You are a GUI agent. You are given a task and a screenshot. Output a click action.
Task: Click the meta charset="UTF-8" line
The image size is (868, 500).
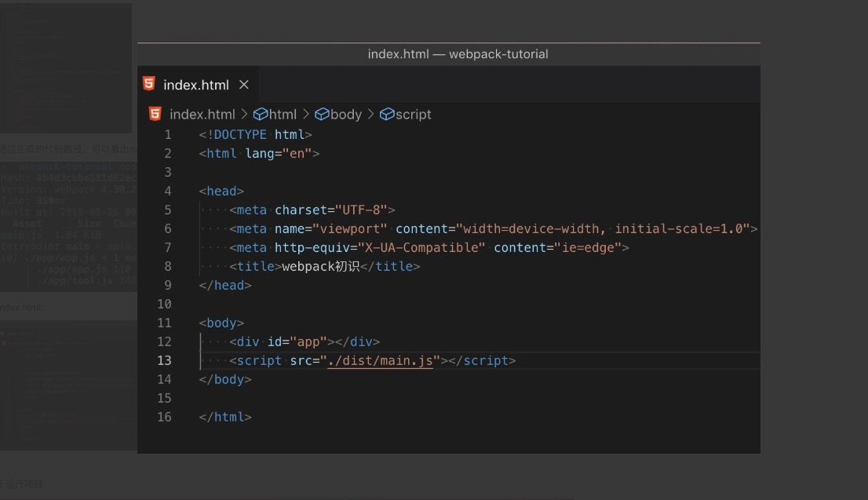click(x=312, y=210)
